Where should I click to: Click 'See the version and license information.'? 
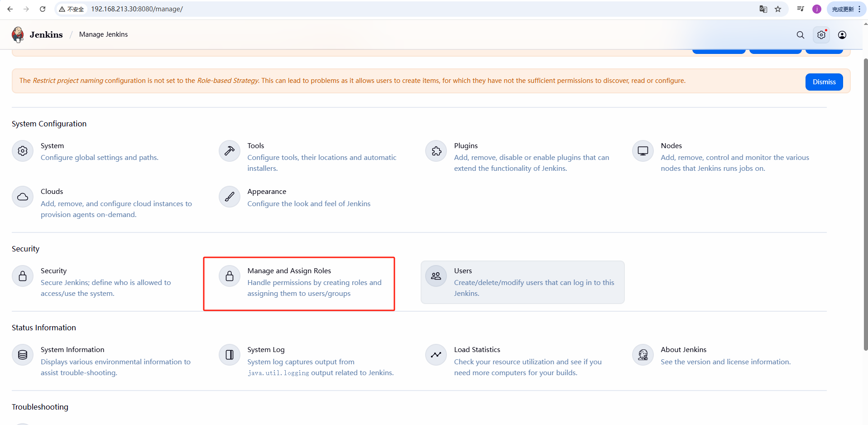point(725,362)
